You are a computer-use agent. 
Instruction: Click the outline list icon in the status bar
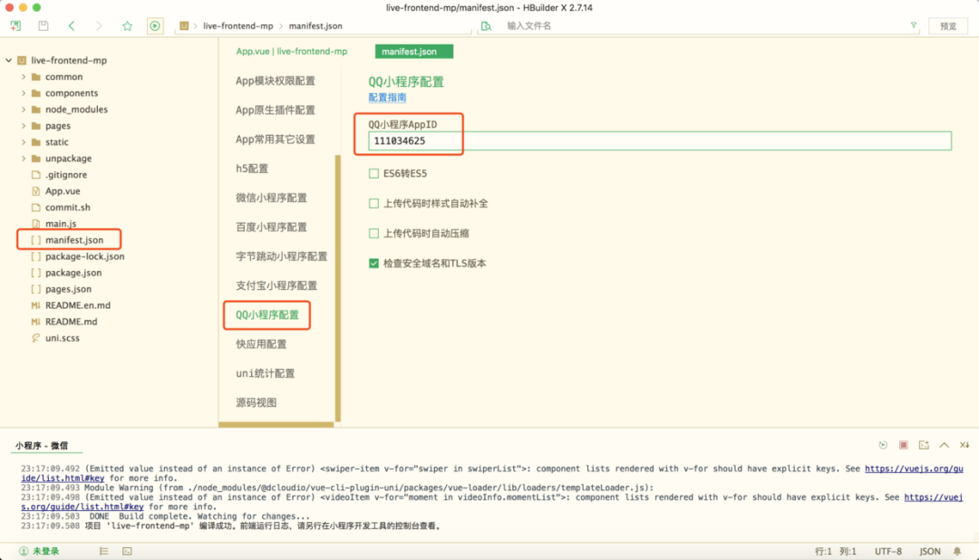coord(103,551)
